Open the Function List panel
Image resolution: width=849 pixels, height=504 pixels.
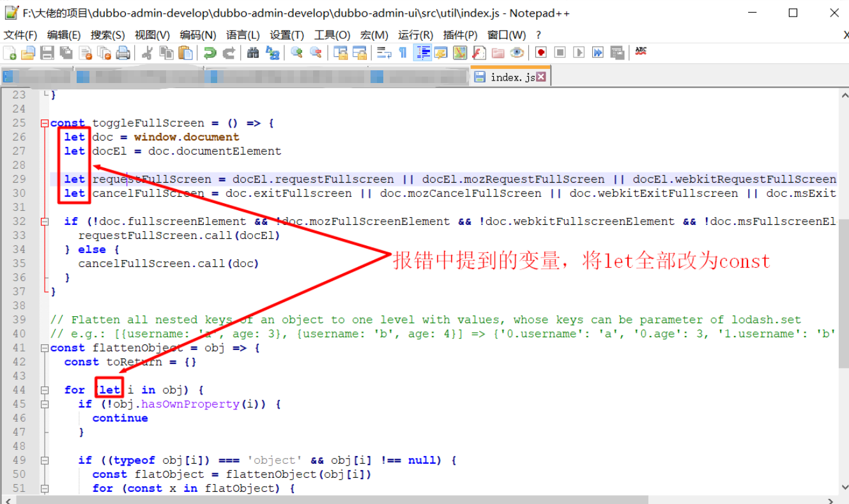coord(479,52)
